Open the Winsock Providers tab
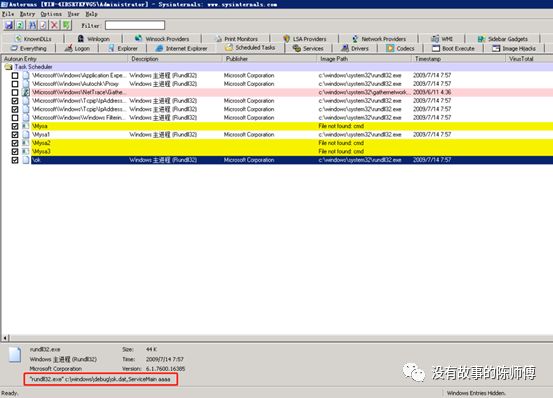553x398 pixels. [162, 39]
